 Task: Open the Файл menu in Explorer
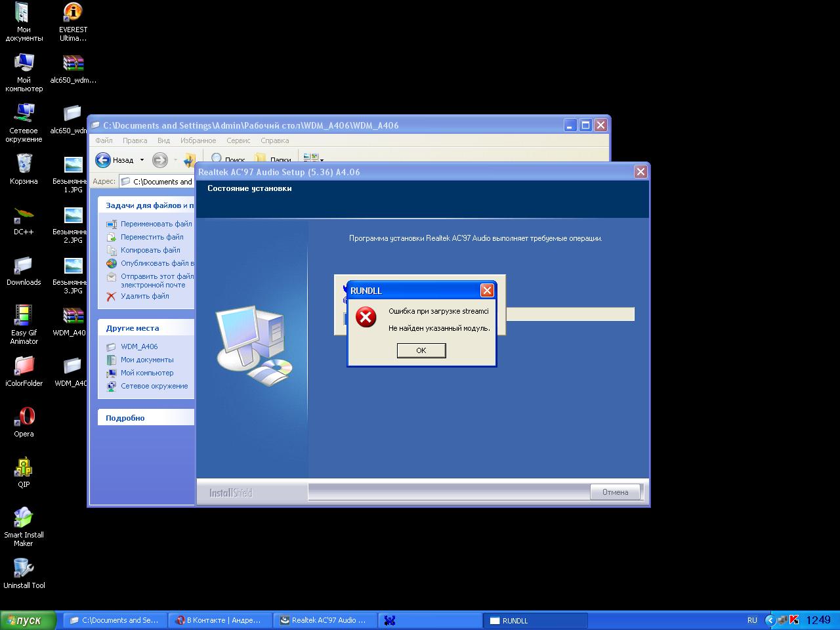pyautogui.click(x=104, y=140)
